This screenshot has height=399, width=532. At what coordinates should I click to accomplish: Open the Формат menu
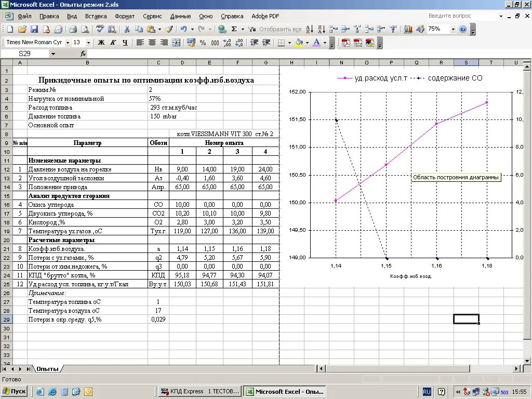(x=125, y=16)
